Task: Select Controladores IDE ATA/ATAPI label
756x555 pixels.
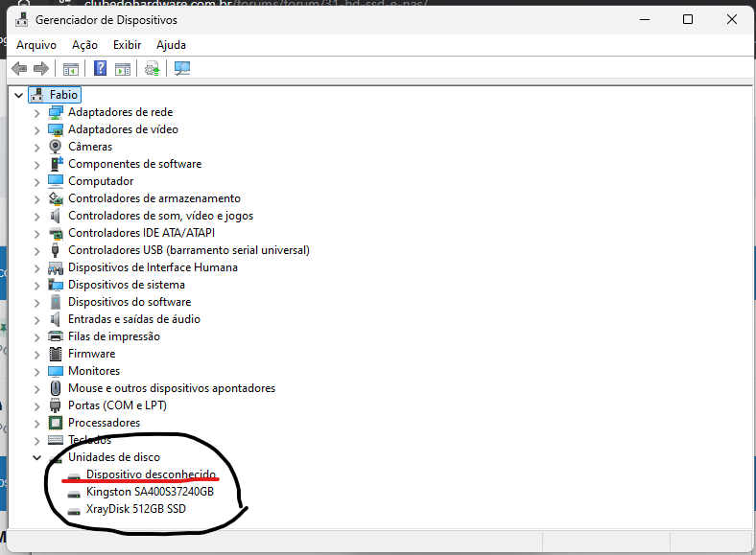Action: click(x=141, y=233)
